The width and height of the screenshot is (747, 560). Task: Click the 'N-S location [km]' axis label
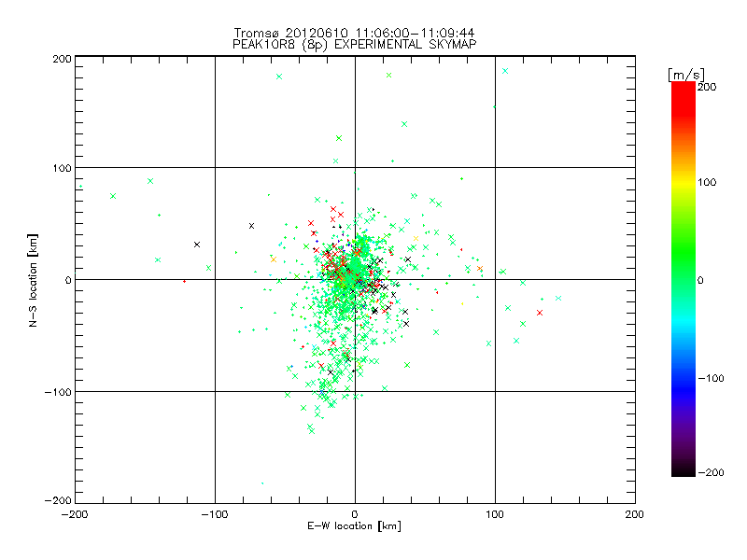pos(33,280)
